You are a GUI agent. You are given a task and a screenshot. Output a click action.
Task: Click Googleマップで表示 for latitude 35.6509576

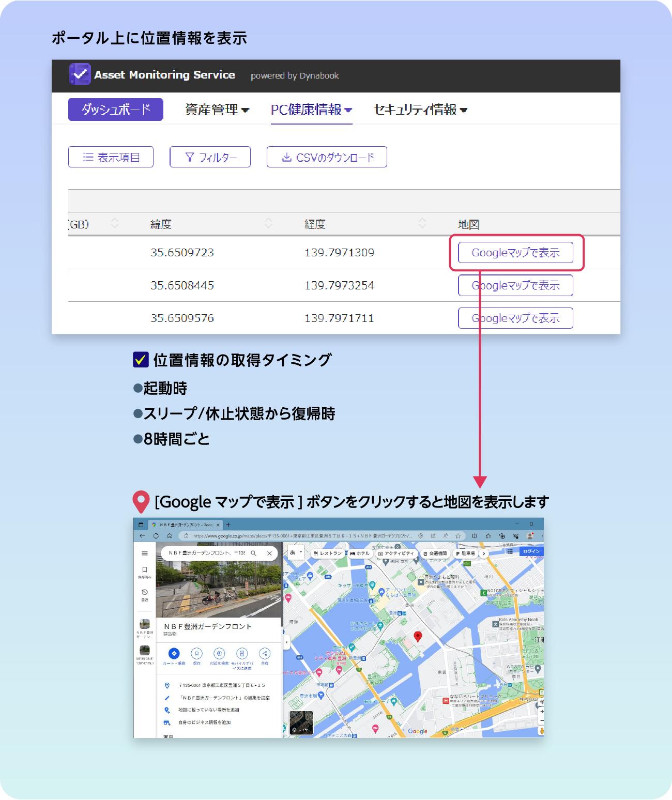[515, 318]
